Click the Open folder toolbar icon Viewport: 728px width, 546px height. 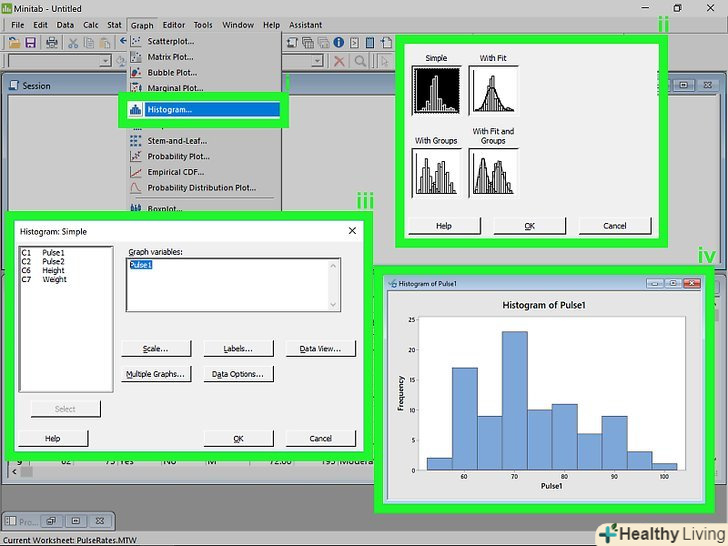click(14, 43)
